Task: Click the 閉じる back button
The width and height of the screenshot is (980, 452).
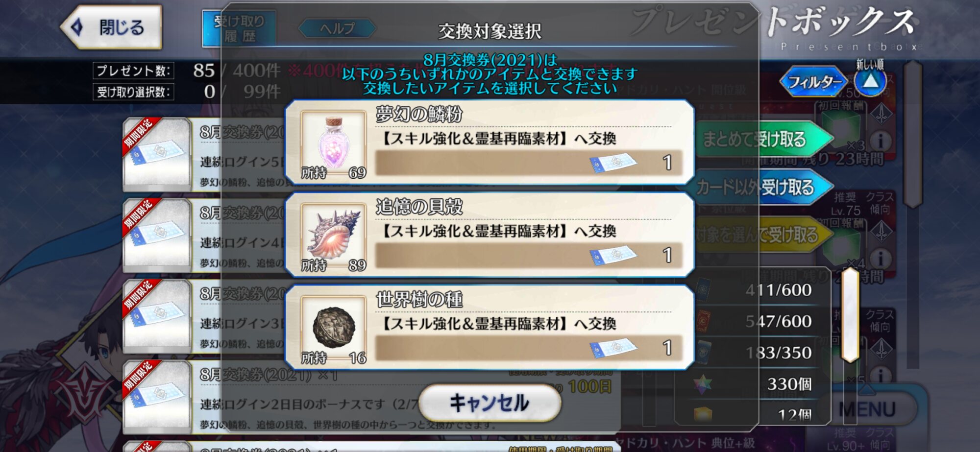Action: click(x=111, y=27)
